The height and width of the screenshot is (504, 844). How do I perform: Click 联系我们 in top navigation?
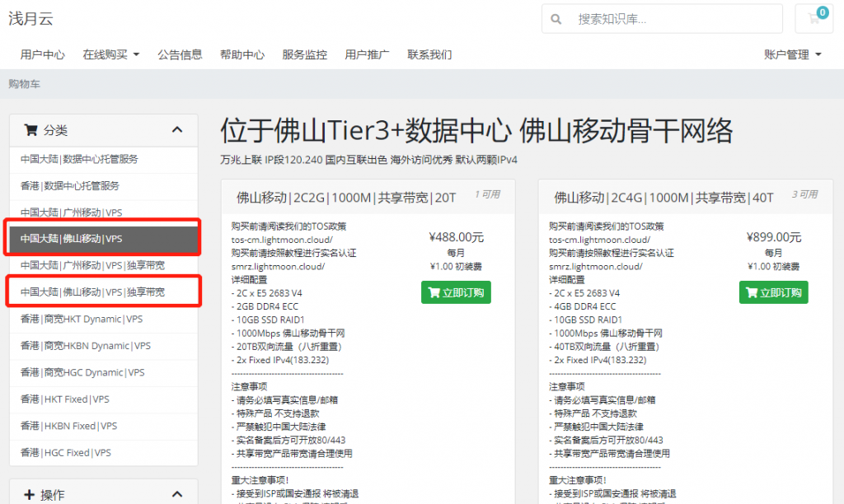pyautogui.click(x=429, y=55)
